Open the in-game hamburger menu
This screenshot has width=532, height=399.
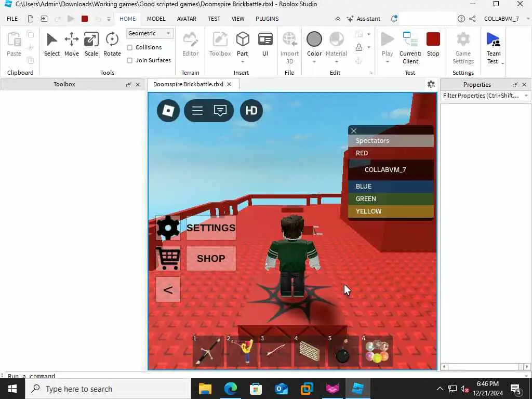[x=197, y=110]
